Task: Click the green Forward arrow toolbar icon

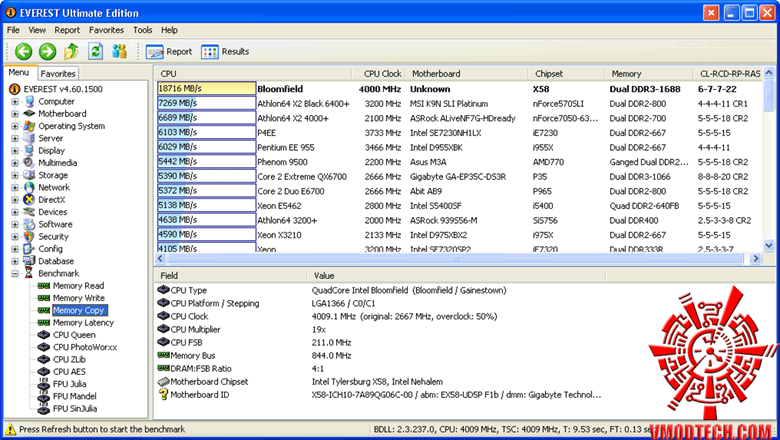Action: 47,51
